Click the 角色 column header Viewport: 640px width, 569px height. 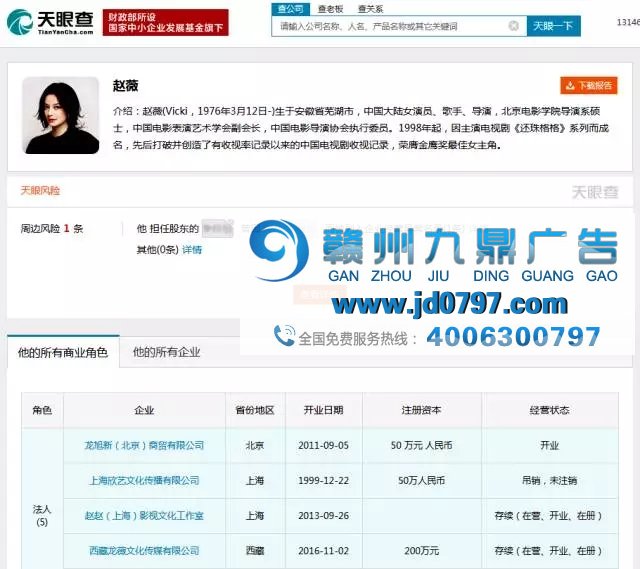tap(42, 410)
